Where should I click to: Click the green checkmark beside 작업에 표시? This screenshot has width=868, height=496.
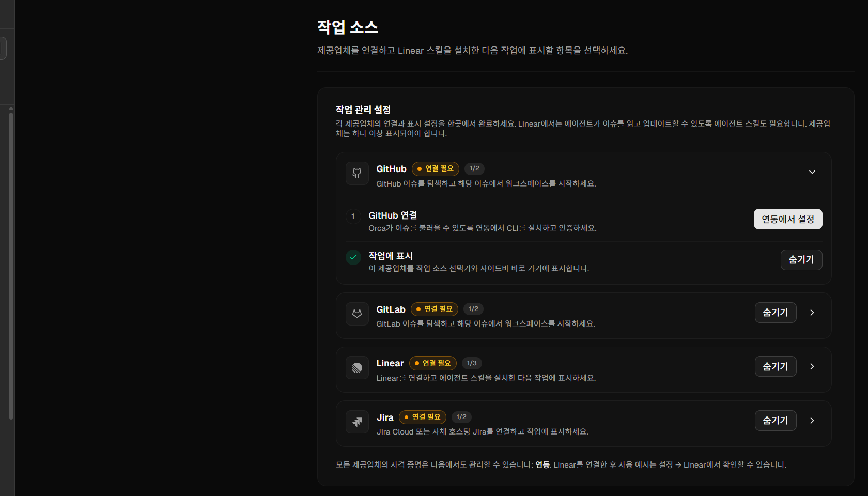click(x=353, y=257)
